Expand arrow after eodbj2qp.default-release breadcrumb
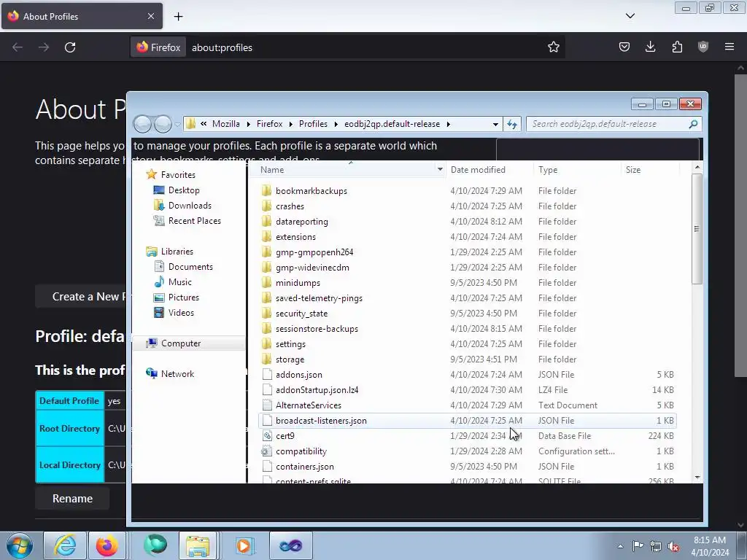The width and height of the screenshot is (747, 560). pyautogui.click(x=449, y=124)
